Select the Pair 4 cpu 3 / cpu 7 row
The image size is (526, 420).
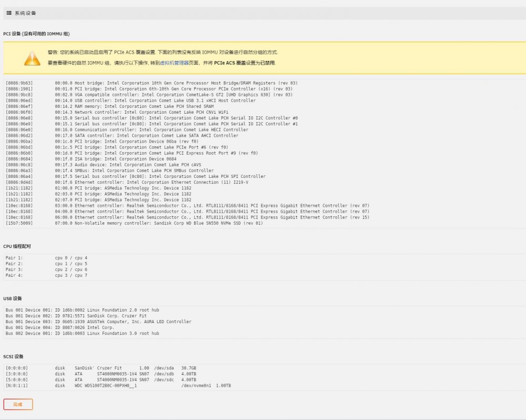click(x=46, y=275)
